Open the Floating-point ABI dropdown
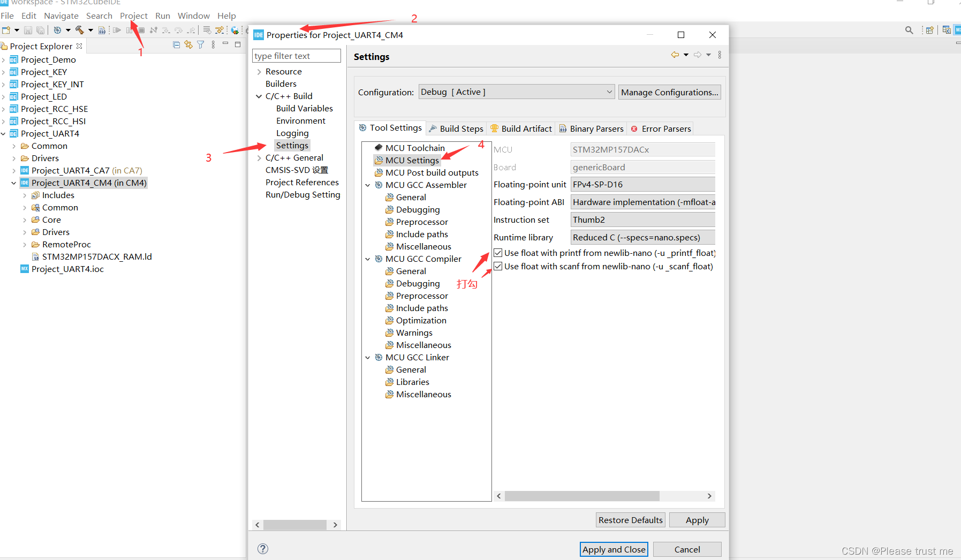Viewport: 961px width, 560px height. [643, 202]
